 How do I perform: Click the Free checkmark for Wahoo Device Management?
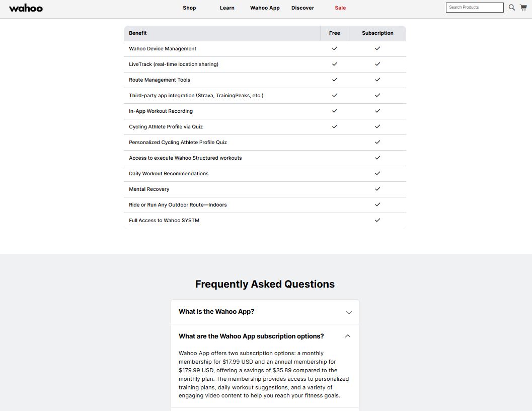pyautogui.click(x=334, y=48)
